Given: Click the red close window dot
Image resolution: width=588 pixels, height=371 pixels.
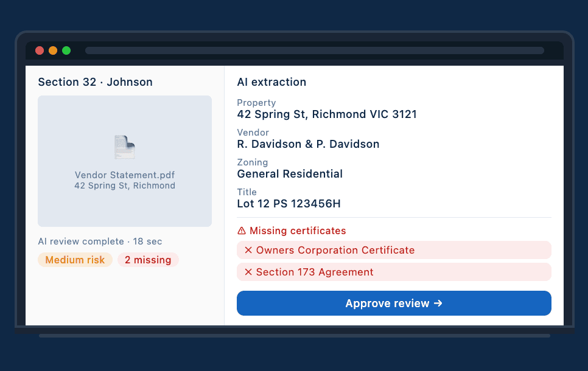Looking at the screenshot, I should pos(40,50).
